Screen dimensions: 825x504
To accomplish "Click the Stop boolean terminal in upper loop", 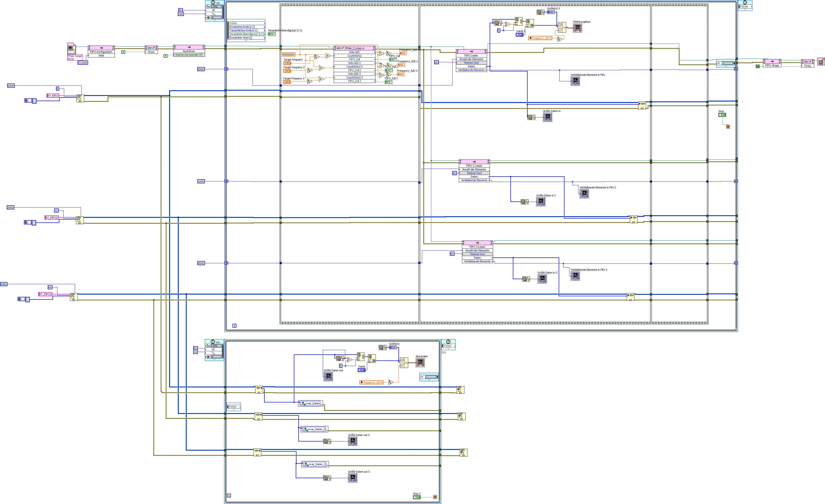I will 722,115.
